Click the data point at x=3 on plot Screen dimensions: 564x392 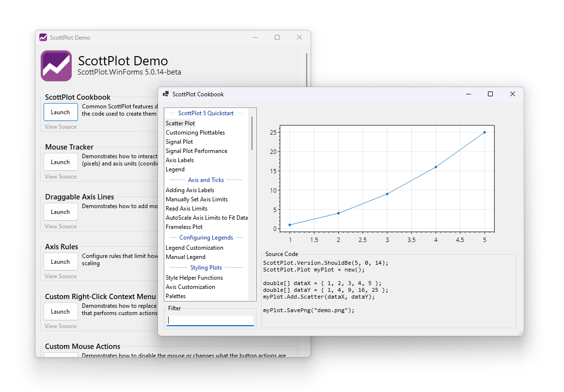click(x=387, y=194)
